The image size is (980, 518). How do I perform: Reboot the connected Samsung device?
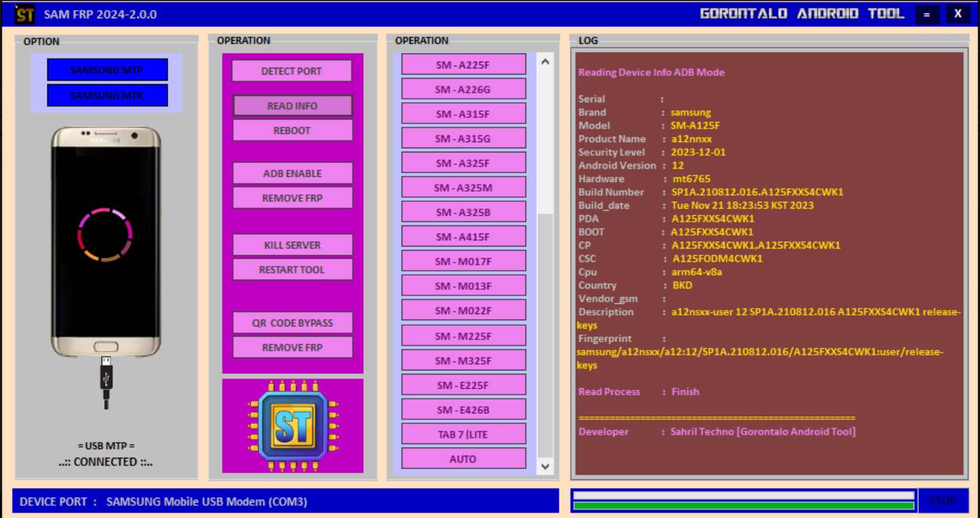292,130
